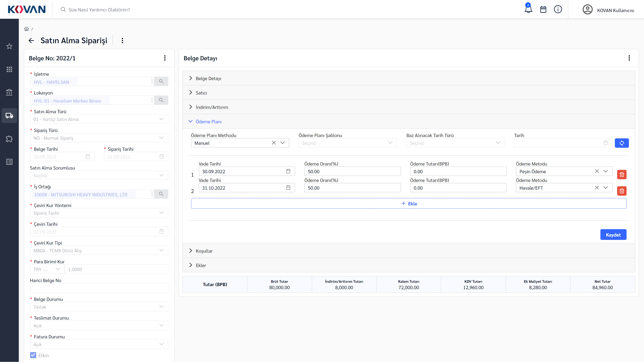Viewport: 644px width, 362px height.
Task: Click the search icon for Lokasyon field
Action: (x=161, y=100)
